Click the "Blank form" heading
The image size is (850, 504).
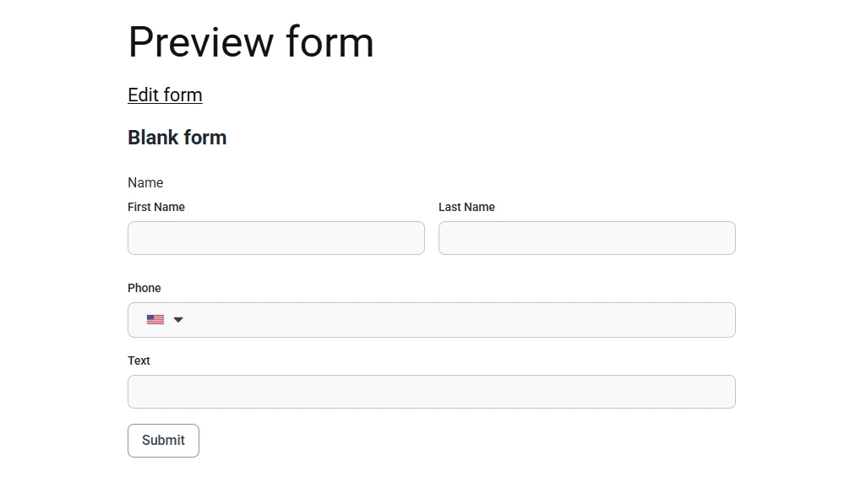coord(177,137)
